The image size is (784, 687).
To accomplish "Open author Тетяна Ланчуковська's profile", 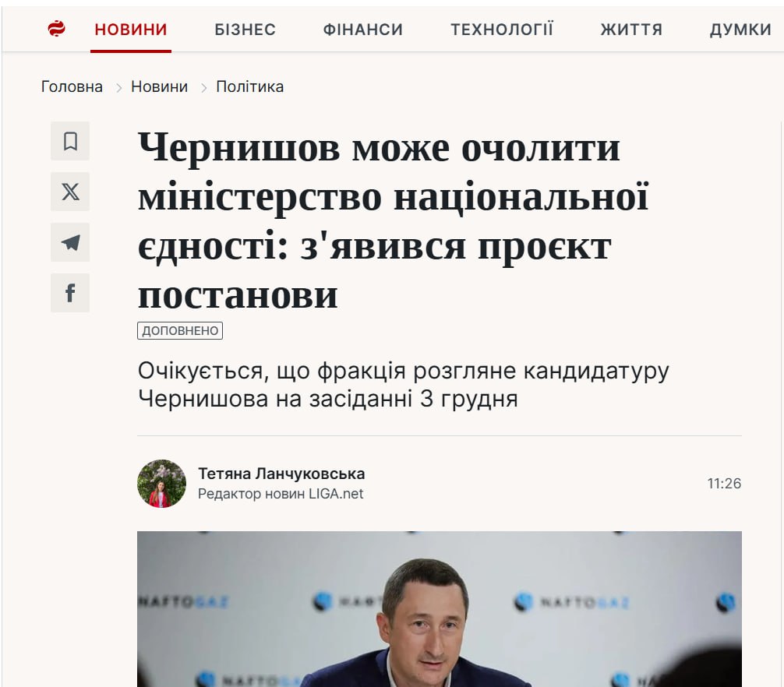I will (281, 474).
